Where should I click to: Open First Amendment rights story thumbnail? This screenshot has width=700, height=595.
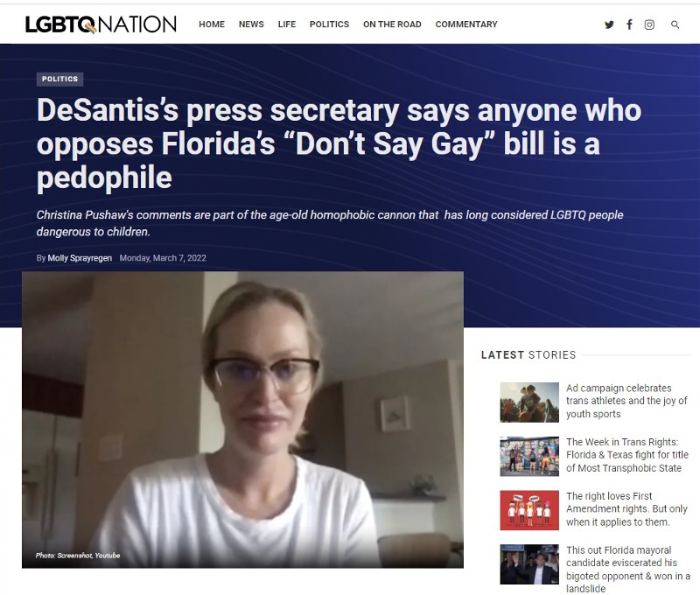[x=529, y=510]
